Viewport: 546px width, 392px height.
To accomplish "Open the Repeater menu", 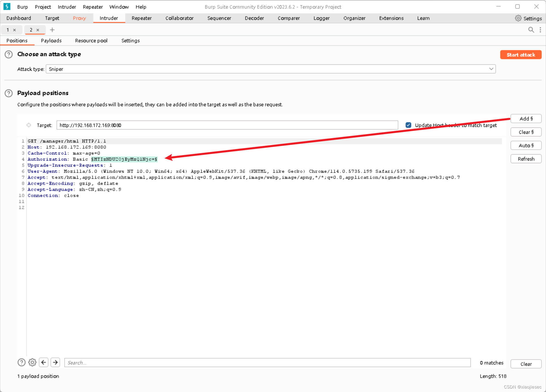I will (93, 7).
